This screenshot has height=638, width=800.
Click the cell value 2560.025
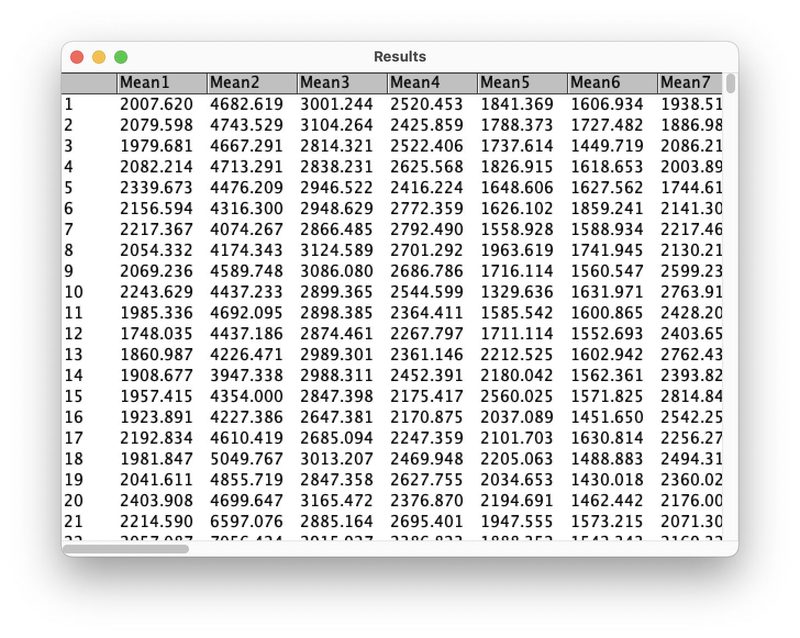517,397
